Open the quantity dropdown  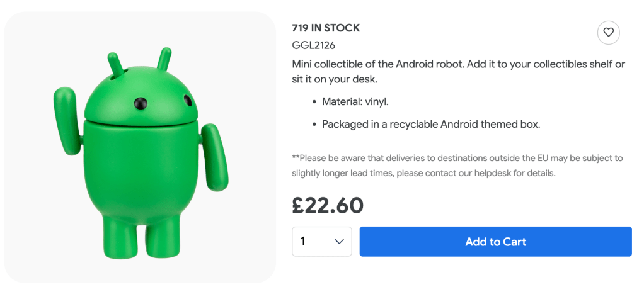321,242
